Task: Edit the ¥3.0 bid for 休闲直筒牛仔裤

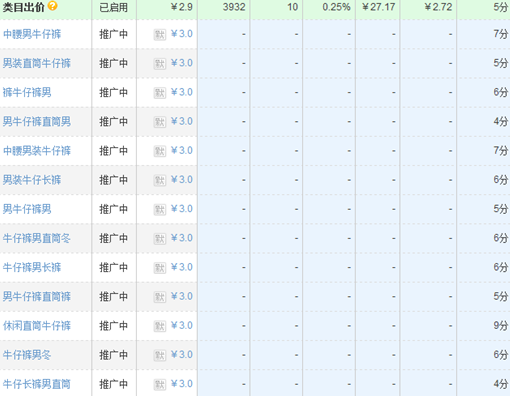Action: [x=182, y=325]
